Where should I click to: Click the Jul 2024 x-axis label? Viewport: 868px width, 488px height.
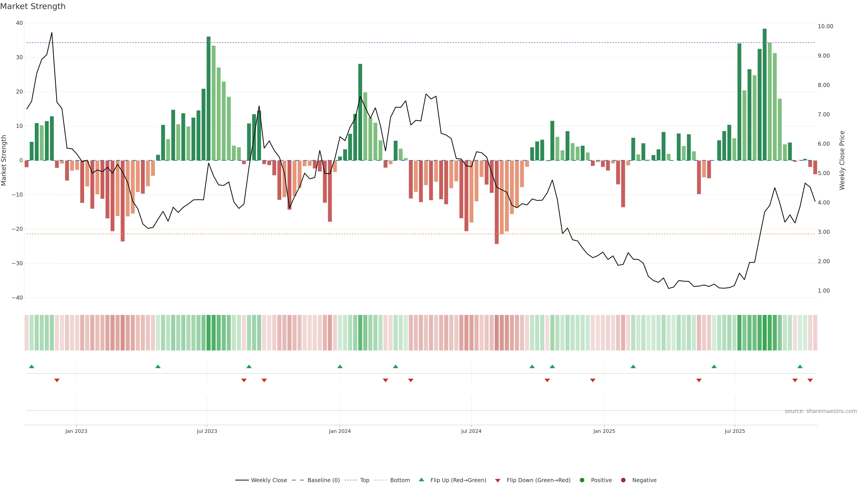coord(471,431)
